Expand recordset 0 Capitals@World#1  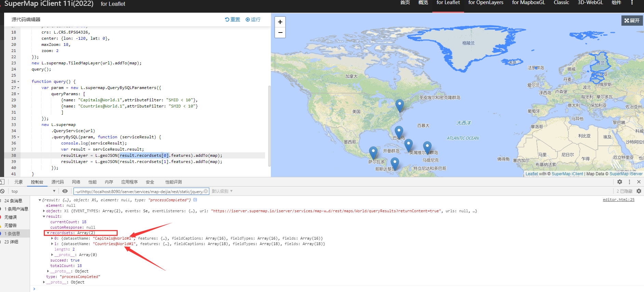point(52,238)
